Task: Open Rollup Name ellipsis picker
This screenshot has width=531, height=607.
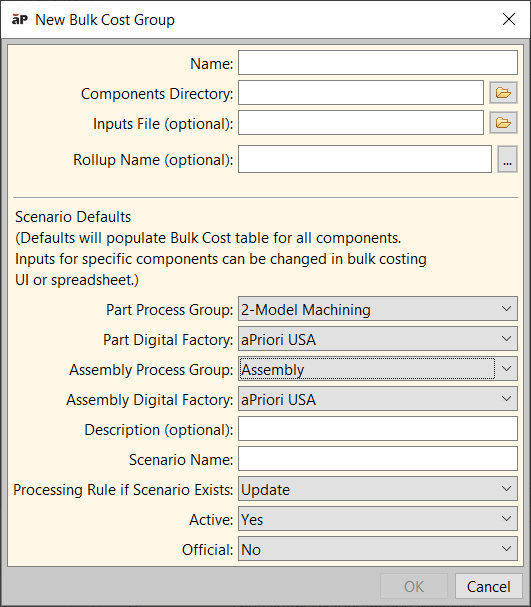Action: 507,159
